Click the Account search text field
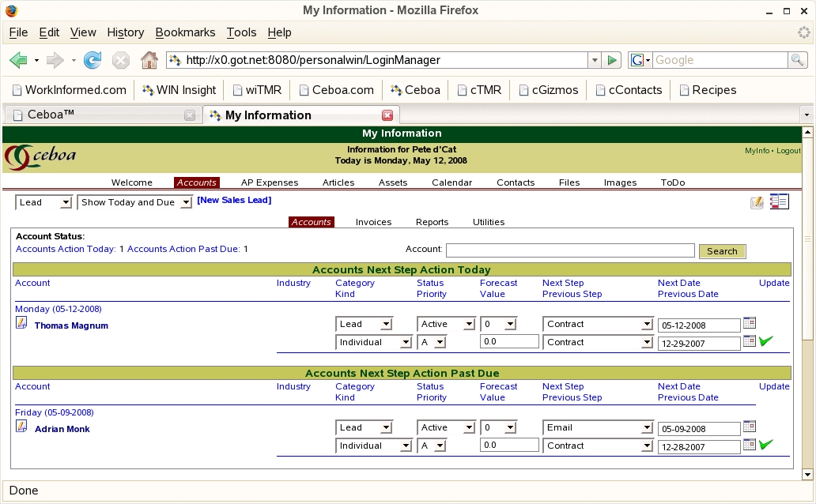The height and width of the screenshot is (504, 816). click(x=569, y=250)
